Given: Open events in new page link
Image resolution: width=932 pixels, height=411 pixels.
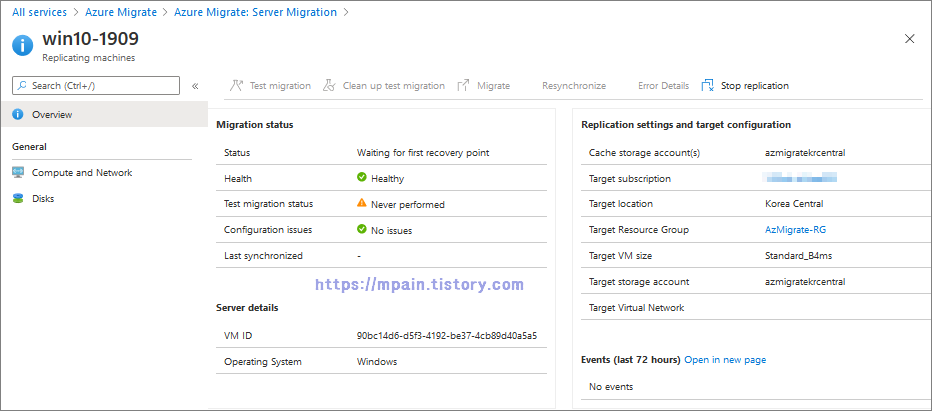Looking at the screenshot, I should point(725,360).
